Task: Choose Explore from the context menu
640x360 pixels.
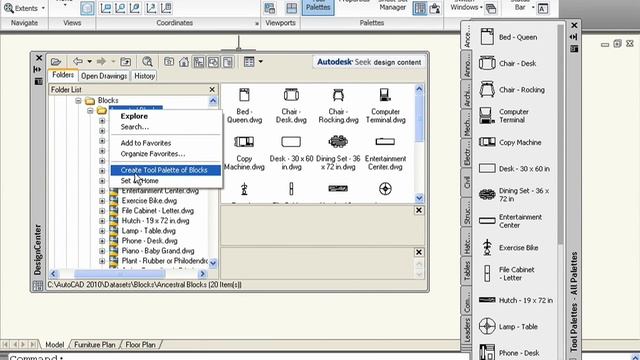Action: tap(134, 116)
